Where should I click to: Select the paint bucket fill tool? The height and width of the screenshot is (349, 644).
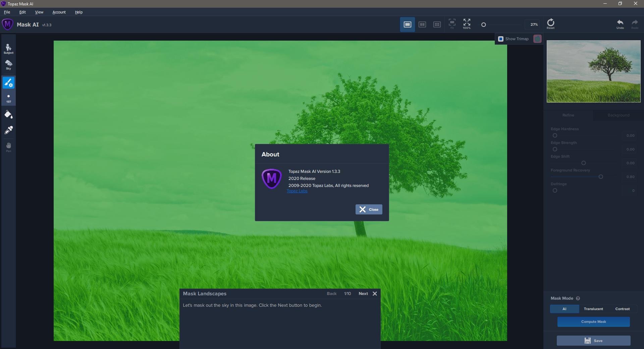coord(8,115)
